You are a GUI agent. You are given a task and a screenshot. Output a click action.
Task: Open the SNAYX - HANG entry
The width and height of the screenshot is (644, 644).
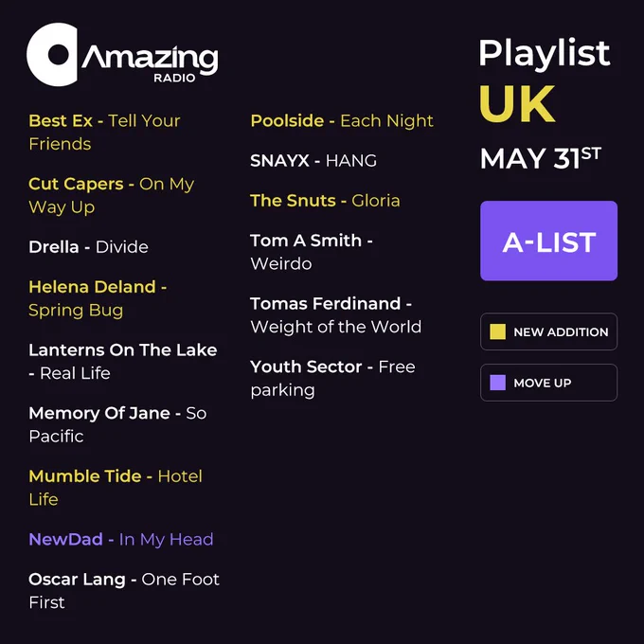pos(313,161)
